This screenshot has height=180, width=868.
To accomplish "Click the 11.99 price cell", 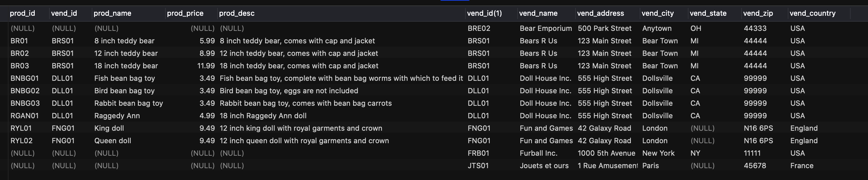I will tap(206, 66).
